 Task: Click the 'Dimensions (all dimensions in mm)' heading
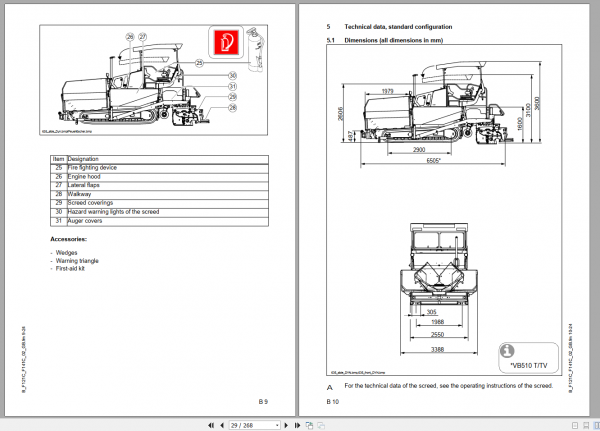click(393, 40)
